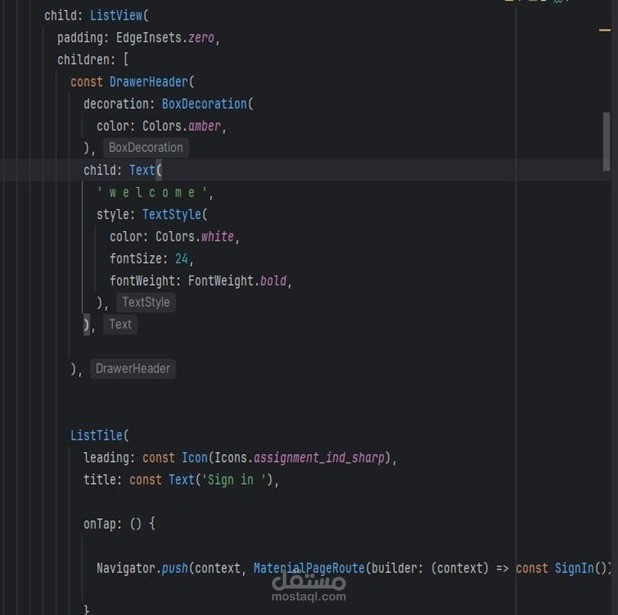Click the gray BoxDecoration inlay hint
The width and height of the screenshot is (618, 615).
point(146,147)
